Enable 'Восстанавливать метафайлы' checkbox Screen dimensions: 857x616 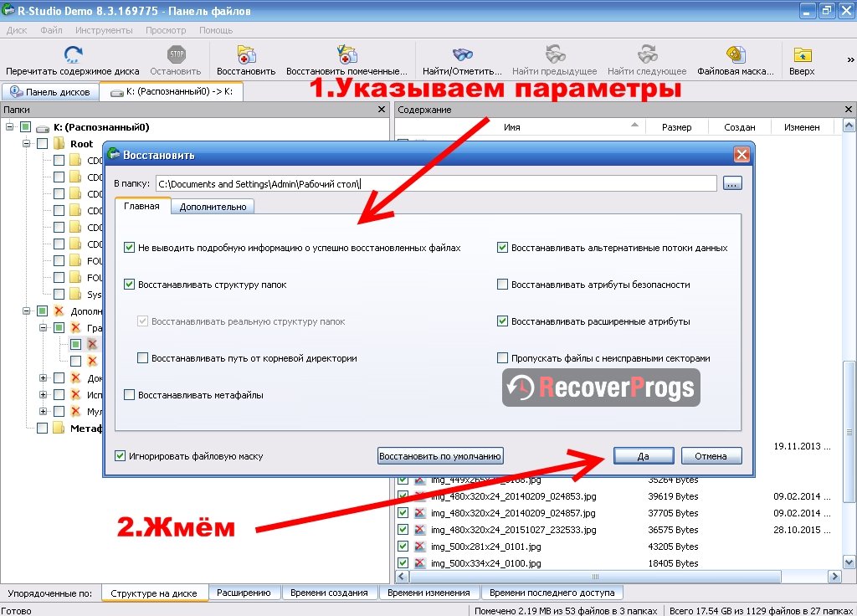tap(129, 395)
